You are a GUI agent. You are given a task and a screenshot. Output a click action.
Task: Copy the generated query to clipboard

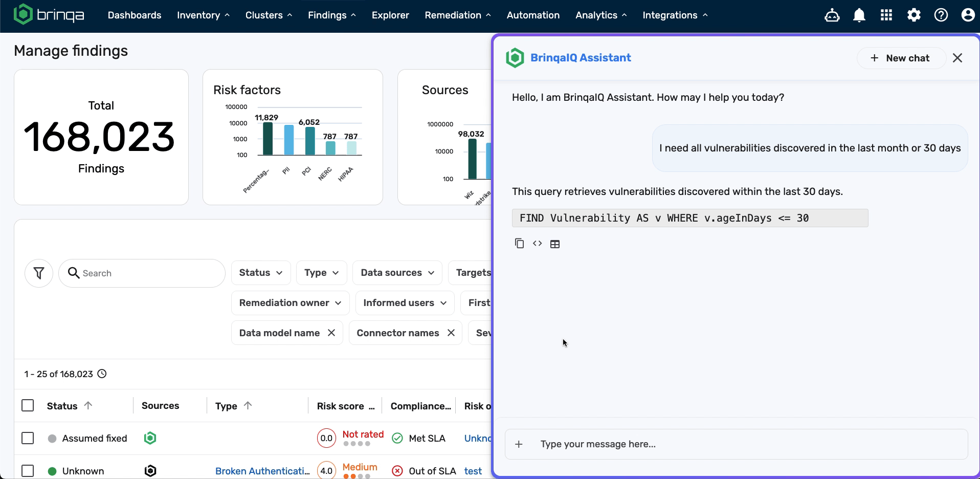tap(519, 244)
